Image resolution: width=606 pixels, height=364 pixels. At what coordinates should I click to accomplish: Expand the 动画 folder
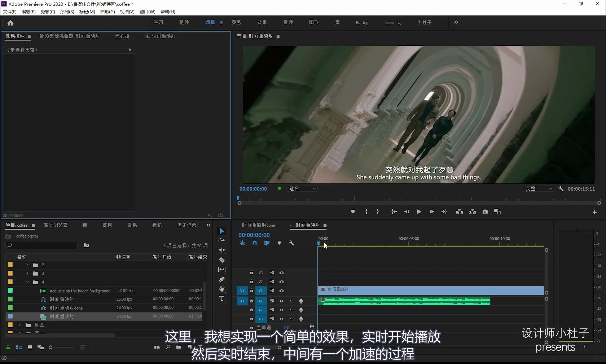[x=20, y=325]
